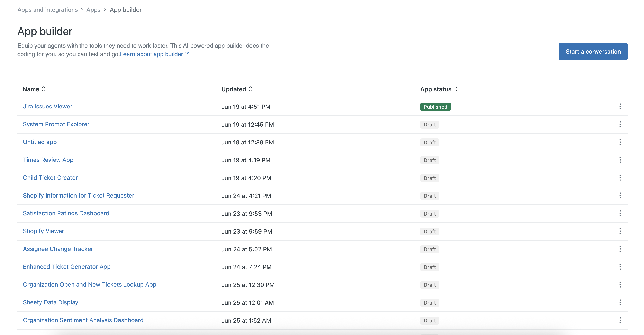Open Shopify Information for Ticket Requester app
Screen dimensions: 644x335
point(79,195)
